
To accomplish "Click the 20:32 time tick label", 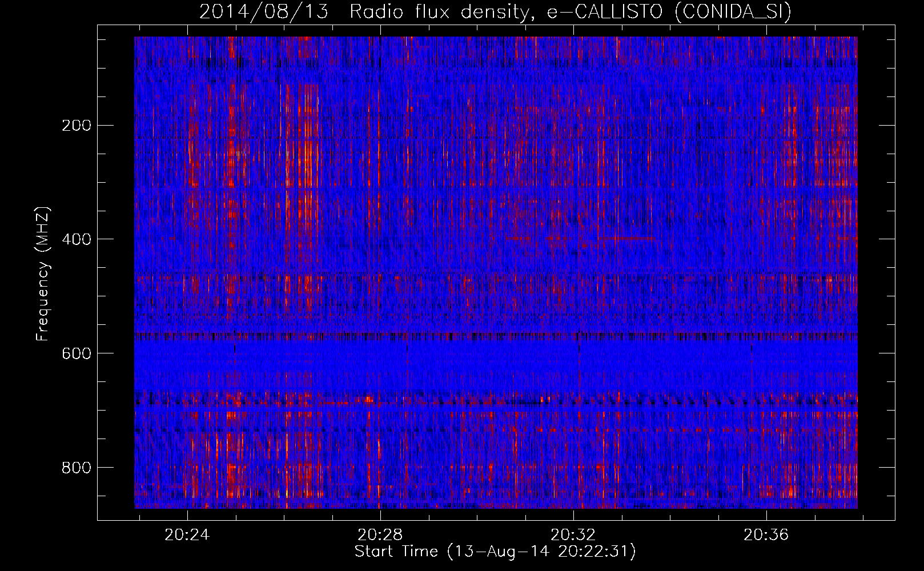I will point(573,534).
